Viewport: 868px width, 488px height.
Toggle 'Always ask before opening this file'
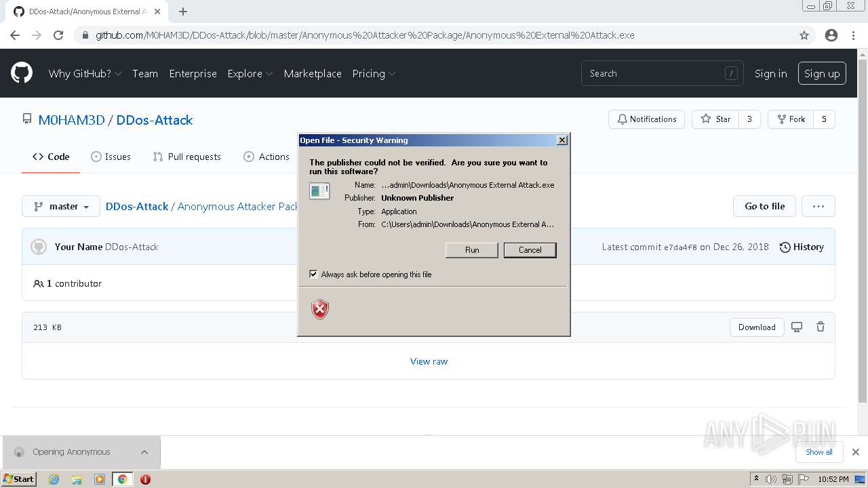(x=313, y=274)
